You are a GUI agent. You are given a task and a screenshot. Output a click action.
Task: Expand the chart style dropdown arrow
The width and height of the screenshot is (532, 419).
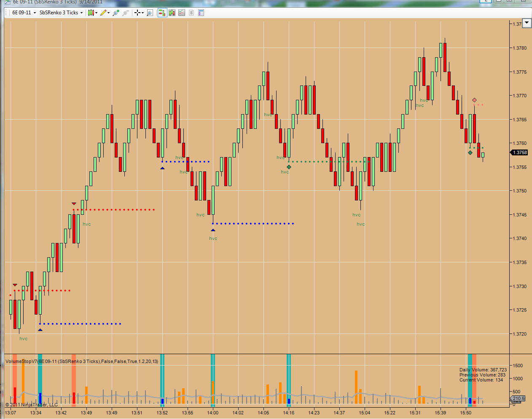pos(97,13)
